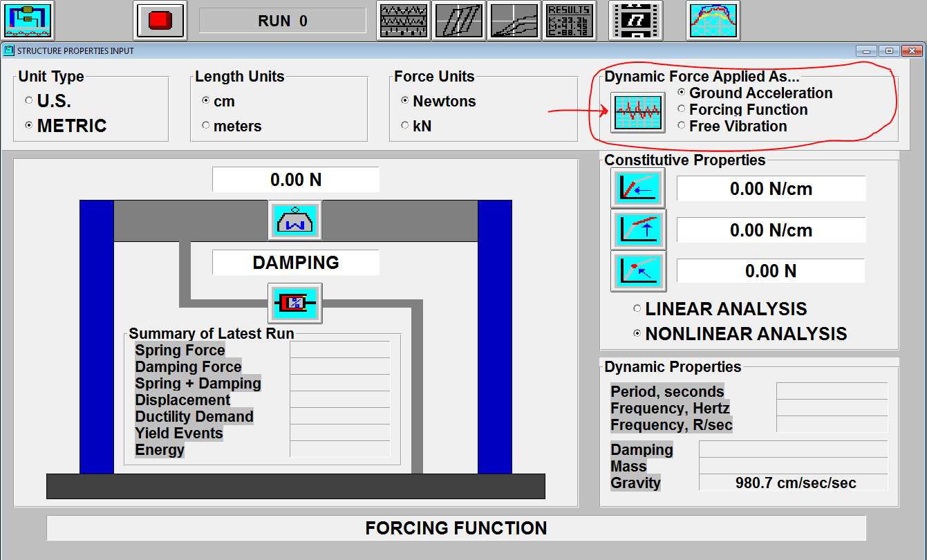Click the post-yield stiffness property icon
927x560 pixels.
[x=638, y=230]
